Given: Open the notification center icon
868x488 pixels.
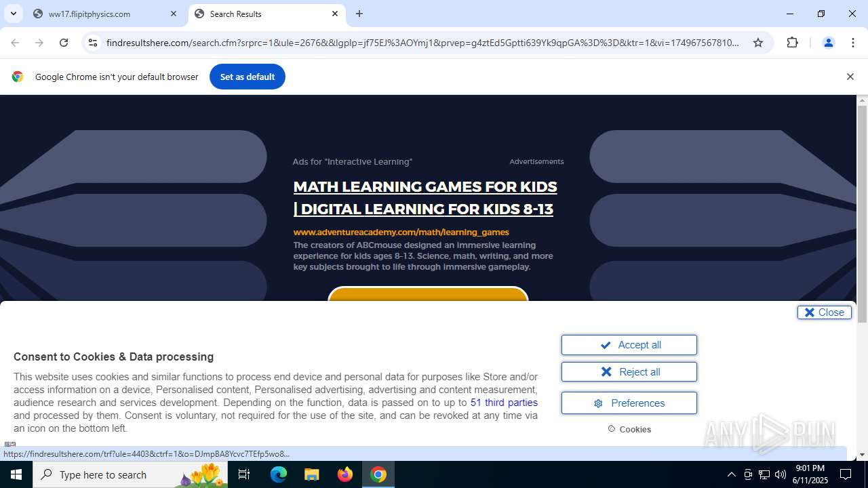Looking at the screenshot, I should click(x=846, y=474).
